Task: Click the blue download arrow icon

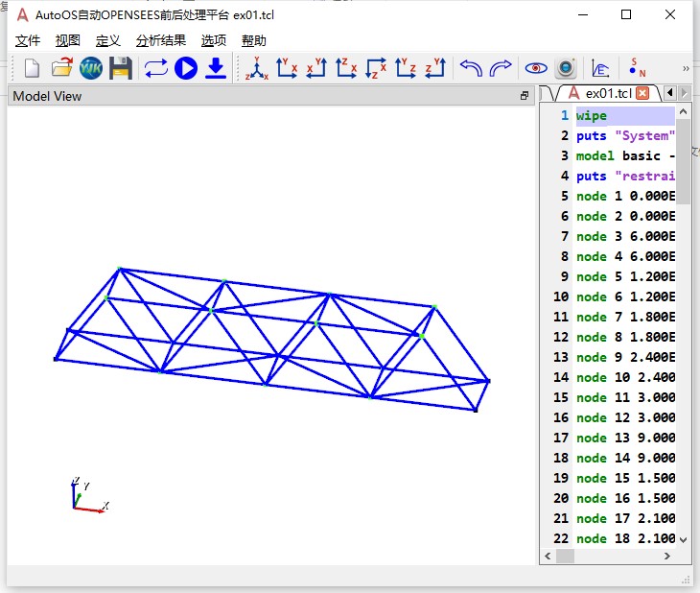Action: (216, 68)
